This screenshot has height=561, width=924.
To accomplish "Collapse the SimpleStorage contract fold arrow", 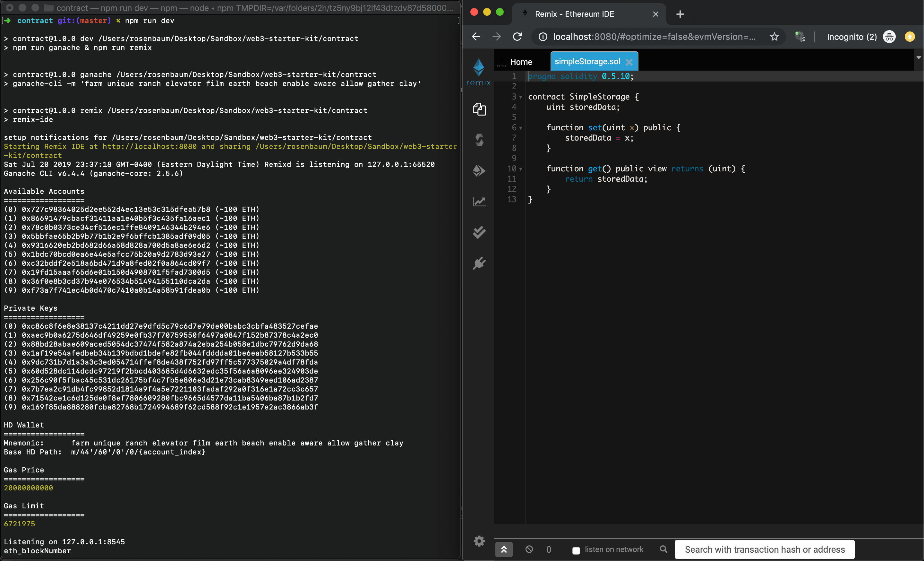I will (520, 97).
